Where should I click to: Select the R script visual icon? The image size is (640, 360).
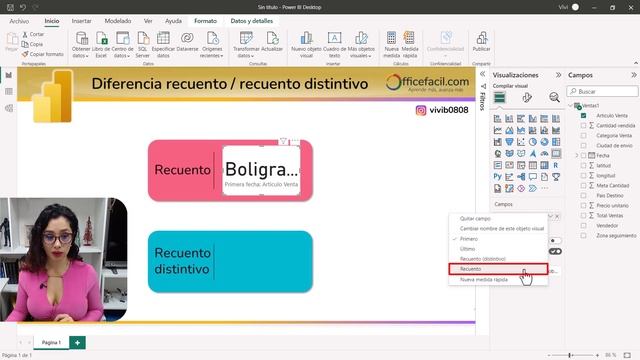(556, 165)
